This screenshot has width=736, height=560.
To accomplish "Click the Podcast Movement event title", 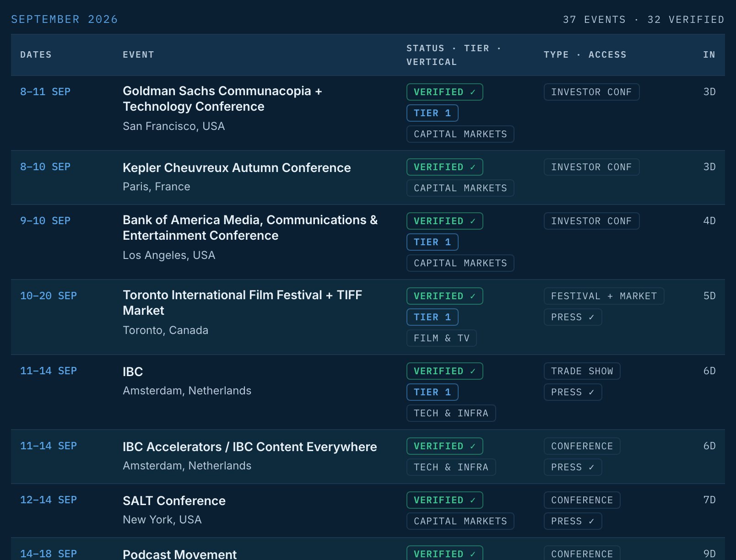I will tap(179, 554).
